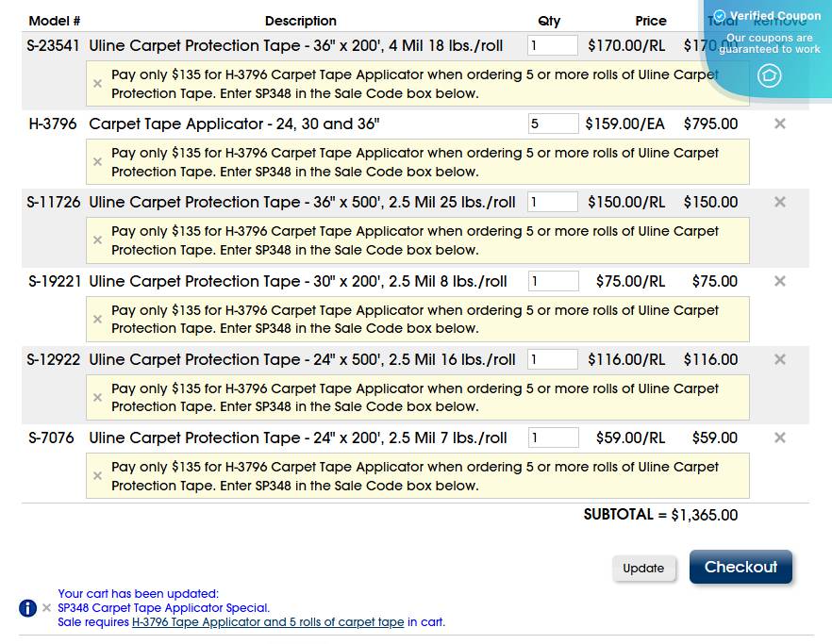Click quantity field for S-23541 tape
This screenshot has width=832, height=644.
pyautogui.click(x=553, y=45)
